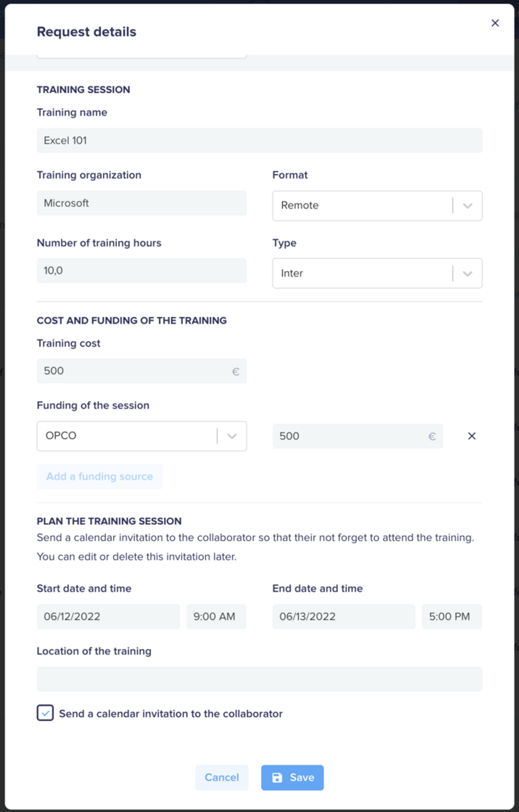This screenshot has height=812, width=519.
Task: Change the 5:00 PM end time
Action: click(452, 617)
